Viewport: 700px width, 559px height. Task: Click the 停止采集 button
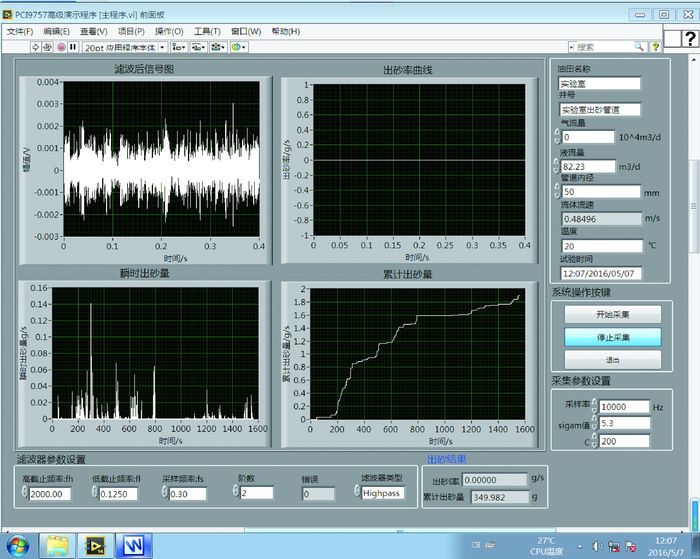[x=612, y=336]
